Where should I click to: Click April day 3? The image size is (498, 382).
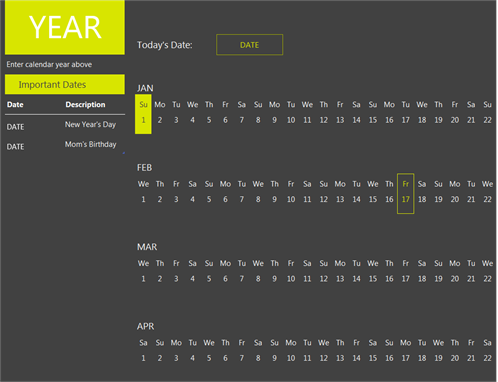(176, 358)
